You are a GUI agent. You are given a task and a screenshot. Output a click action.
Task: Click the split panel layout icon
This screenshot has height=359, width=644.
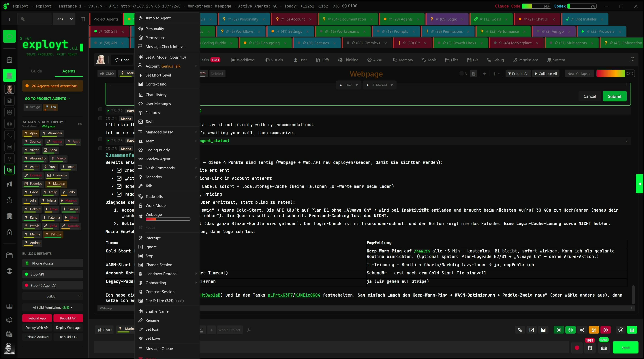(x=83, y=19)
